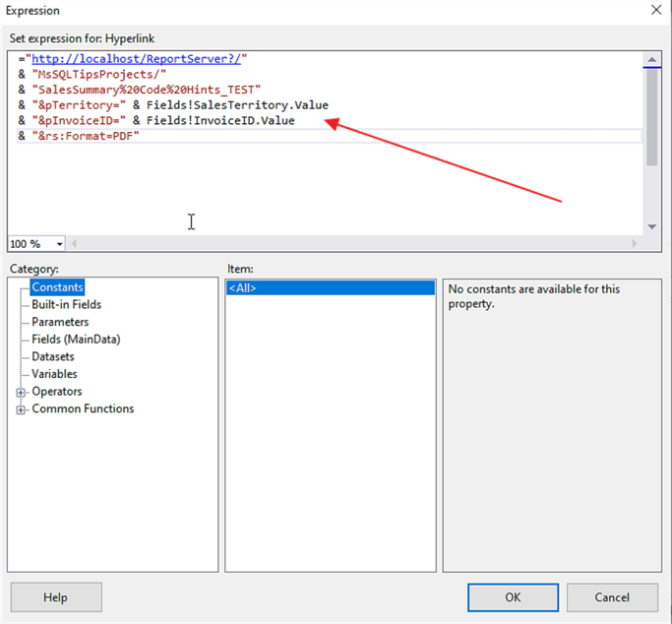Screen dimensions: 672x624
Task: Select Constants in the Category tree
Action: (57, 287)
